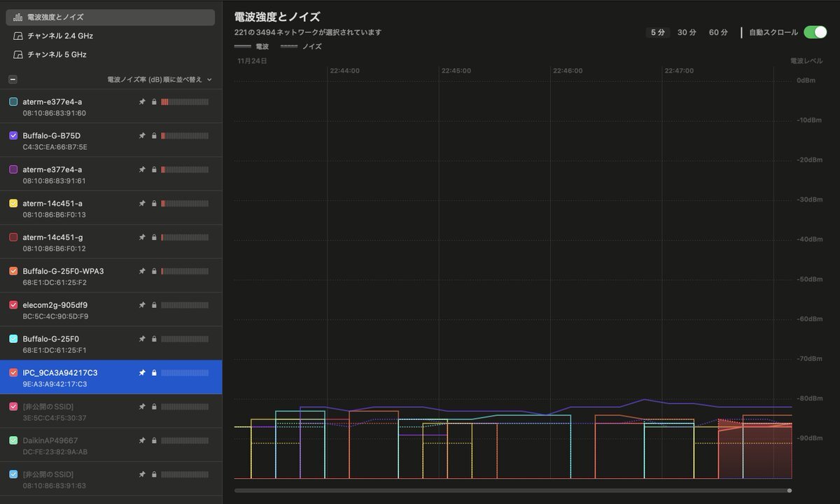Click the lock icon for aterm-14c451-a
This screenshot has width=840, height=504.
153,204
